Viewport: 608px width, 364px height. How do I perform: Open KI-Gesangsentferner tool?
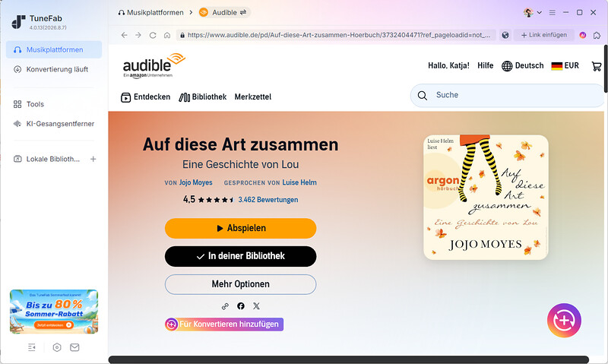54,124
